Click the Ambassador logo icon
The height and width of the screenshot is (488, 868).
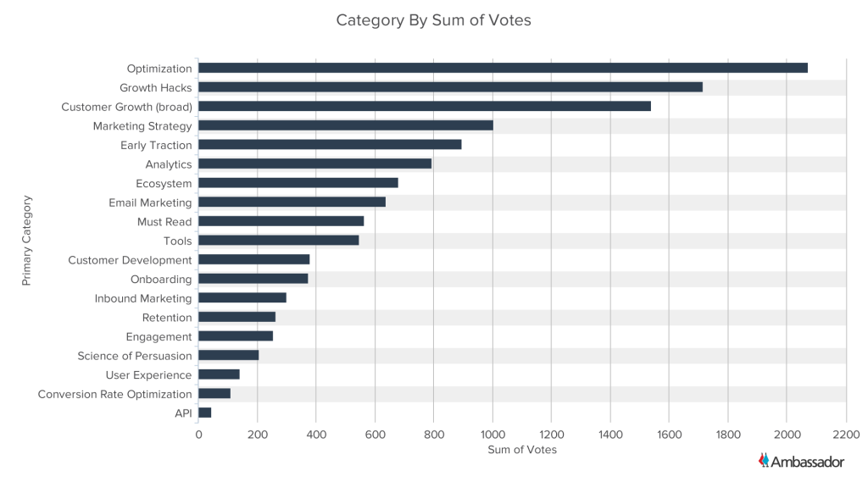tap(763, 460)
